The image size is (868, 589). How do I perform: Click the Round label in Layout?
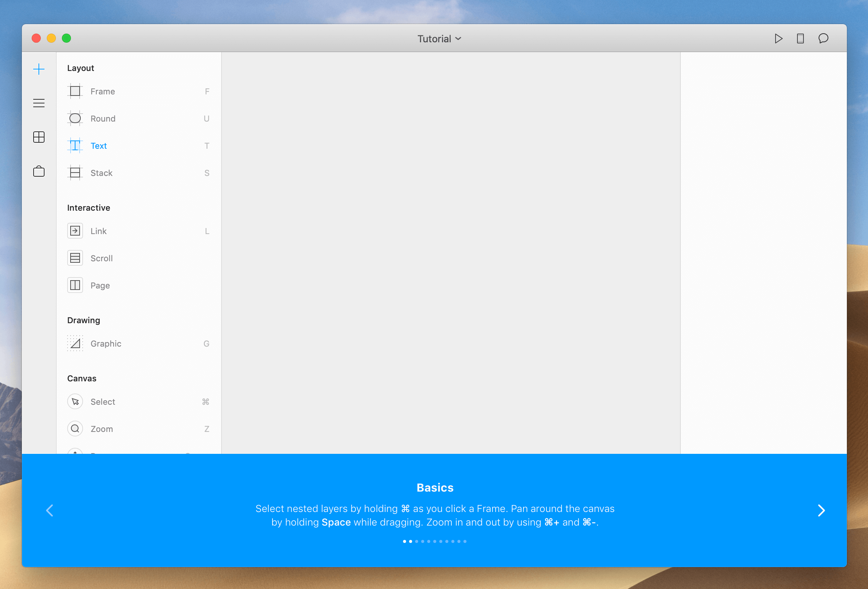pos(103,119)
